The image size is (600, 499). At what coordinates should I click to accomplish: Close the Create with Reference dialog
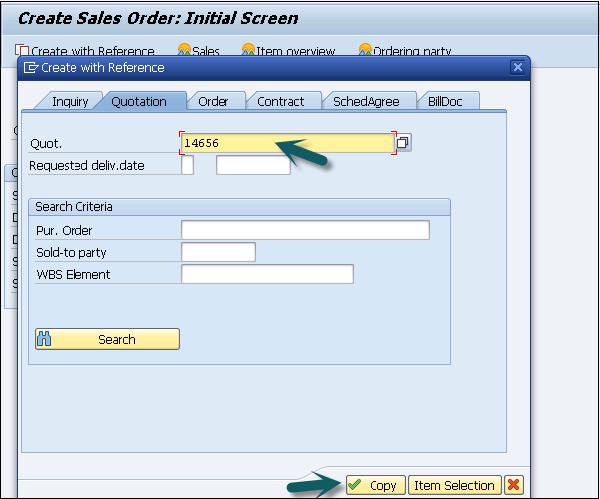tap(517, 67)
